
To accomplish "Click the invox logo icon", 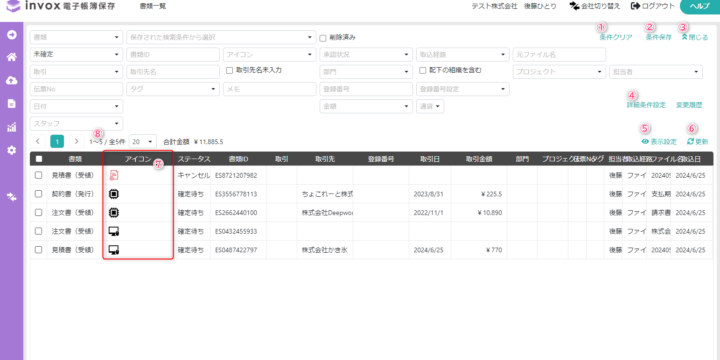I will point(13,6).
